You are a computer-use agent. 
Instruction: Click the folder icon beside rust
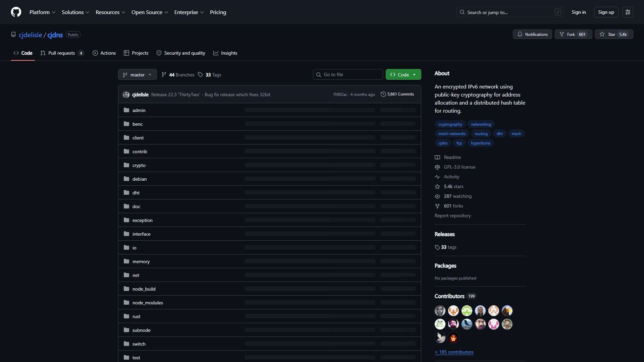pos(126,316)
